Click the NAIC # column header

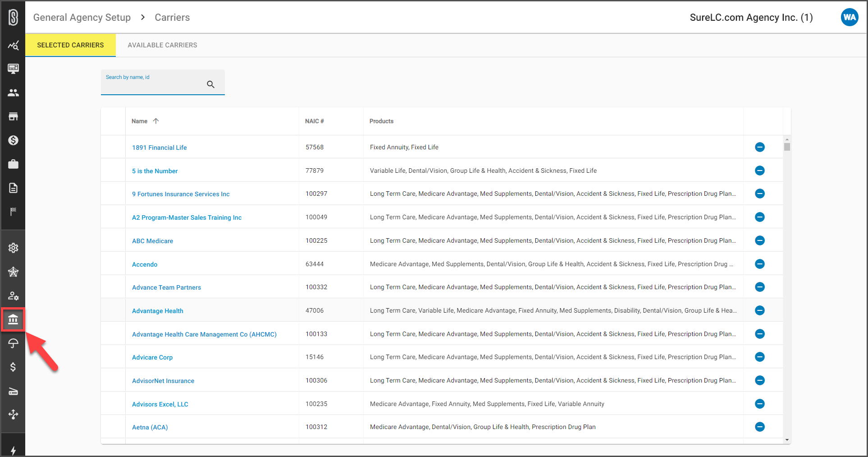[x=315, y=121]
